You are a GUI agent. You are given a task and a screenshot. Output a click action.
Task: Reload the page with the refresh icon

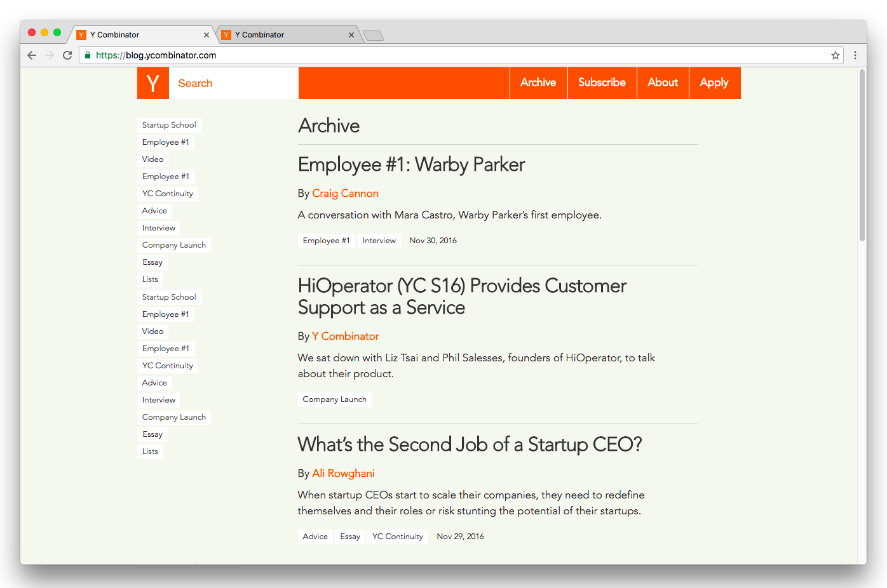67,55
